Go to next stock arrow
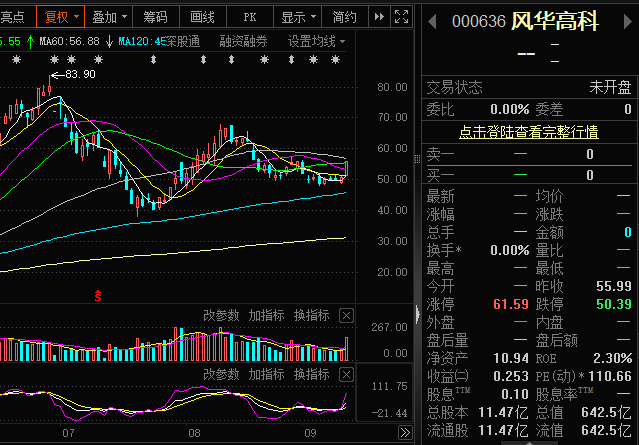639x445 pixels. pyautogui.click(x=628, y=21)
